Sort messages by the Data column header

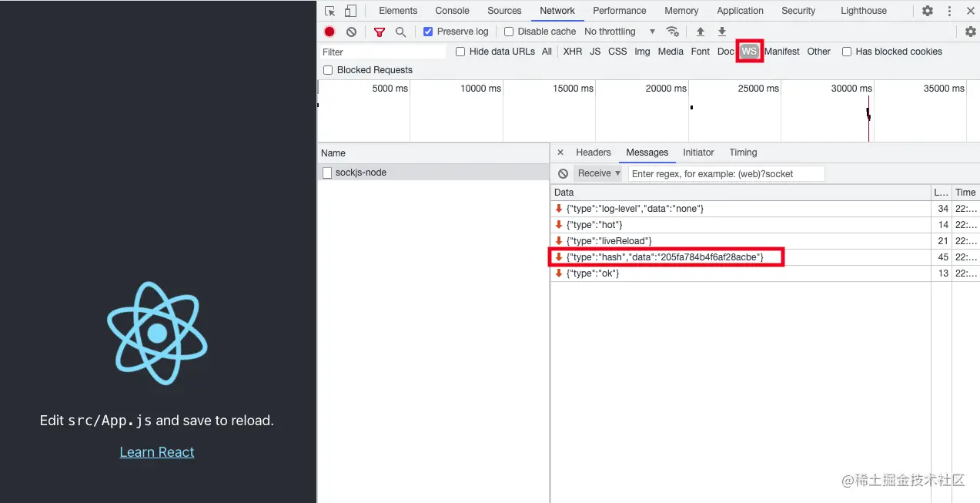741,193
